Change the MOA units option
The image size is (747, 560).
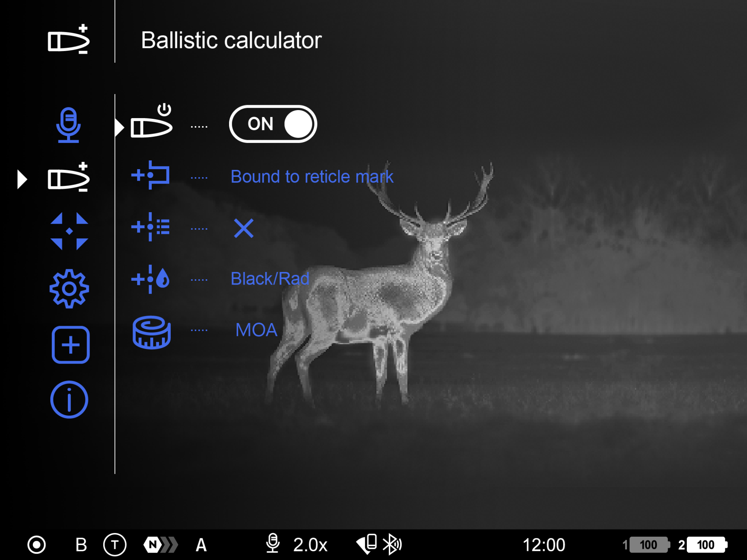pyautogui.click(x=256, y=330)
